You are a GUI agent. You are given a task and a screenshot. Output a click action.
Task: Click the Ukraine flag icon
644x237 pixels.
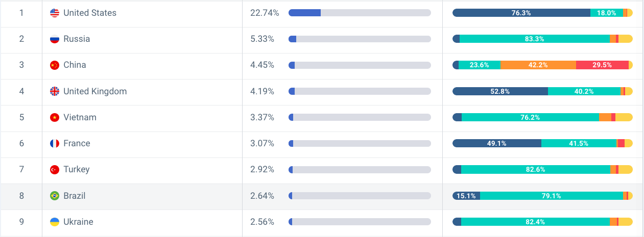click(x=55, y=222)
